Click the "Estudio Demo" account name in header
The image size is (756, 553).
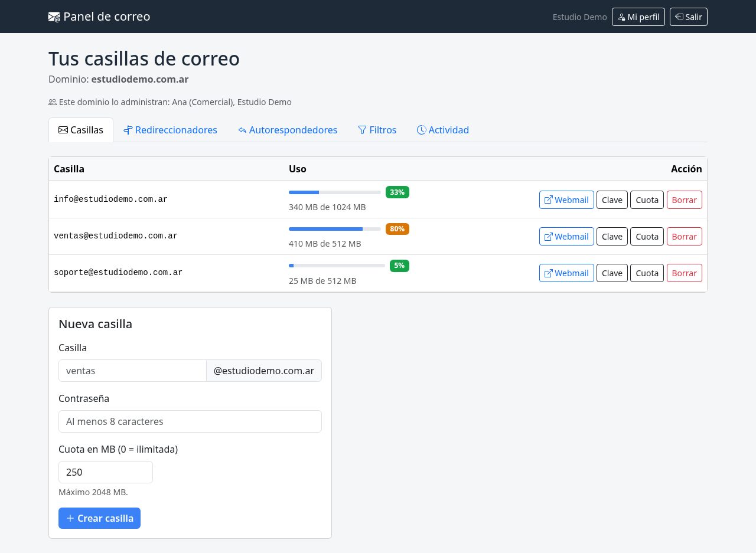580,17
